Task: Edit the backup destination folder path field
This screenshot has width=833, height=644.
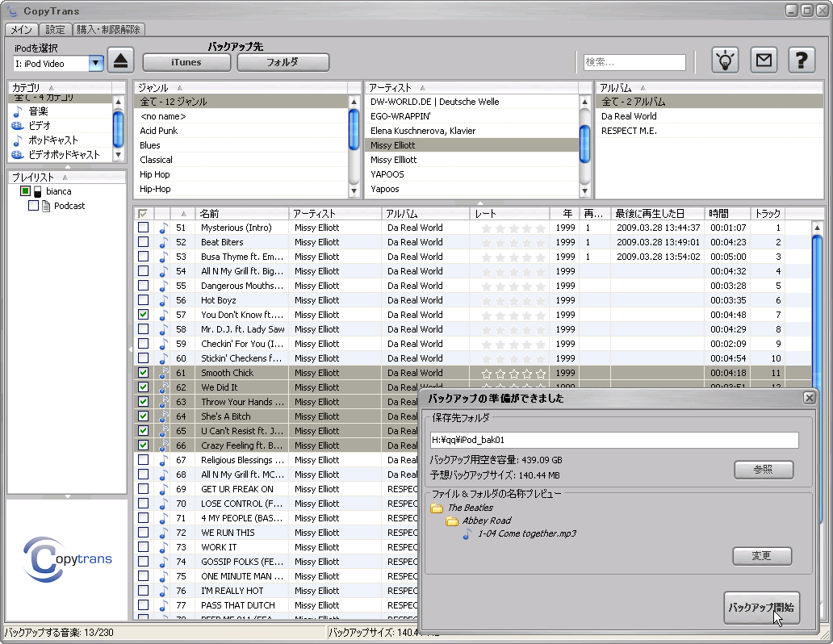Action: tap(614, 440)
